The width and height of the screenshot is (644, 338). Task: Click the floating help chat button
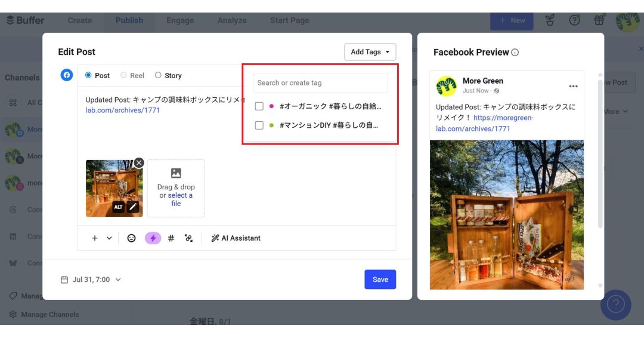point(615,305)
